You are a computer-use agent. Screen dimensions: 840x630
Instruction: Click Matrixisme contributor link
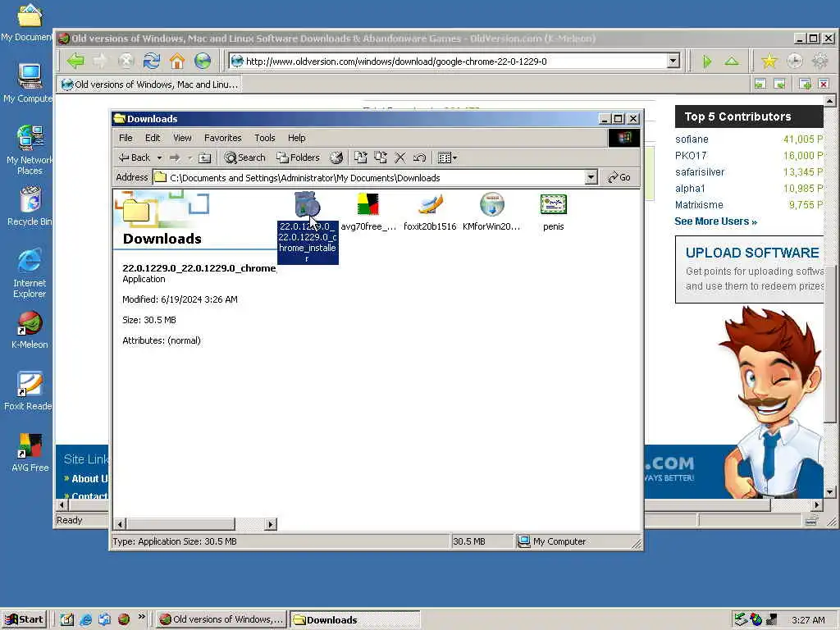pos(699,204)
